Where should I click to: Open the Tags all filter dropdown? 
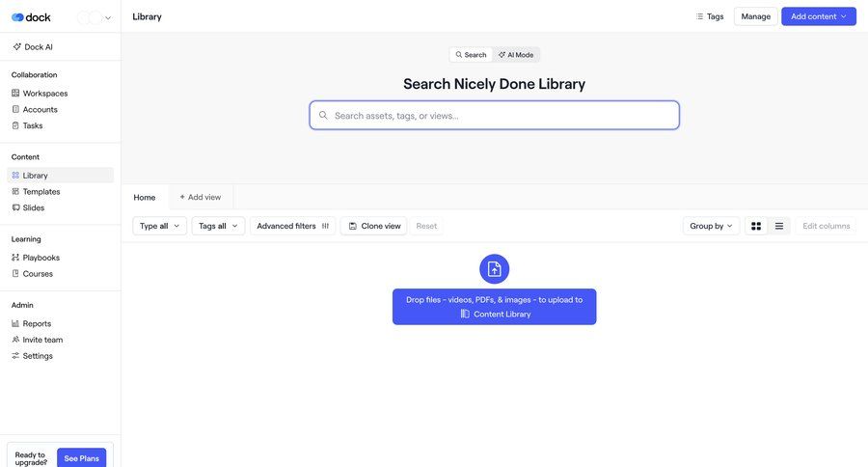point(218,226)
